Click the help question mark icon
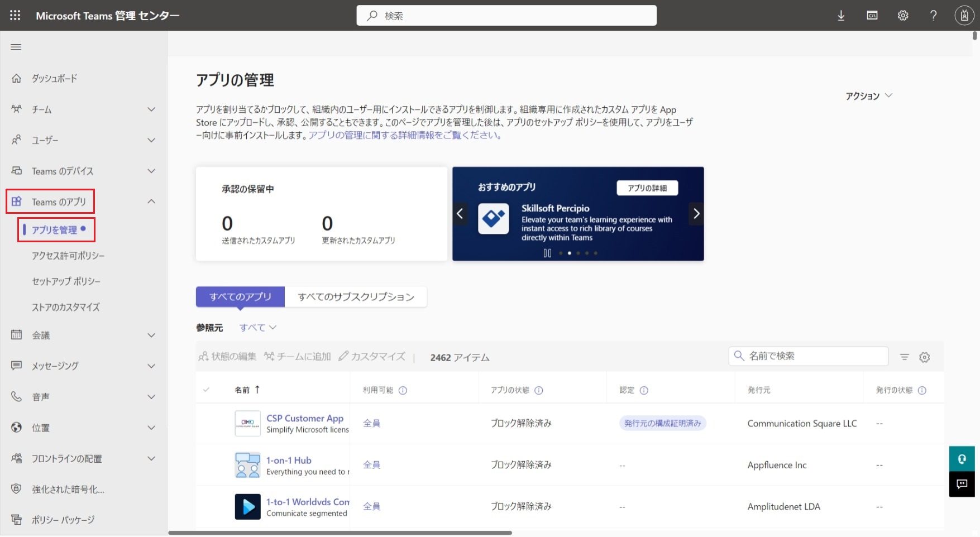The image size is (980, 537). [933, 16]
